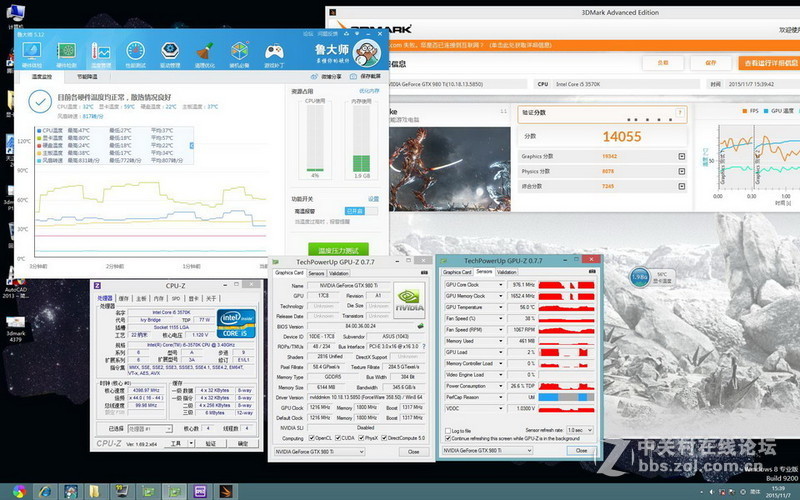
Task: Click 微博分享 share icon in Ludashi
Action: 326,77
